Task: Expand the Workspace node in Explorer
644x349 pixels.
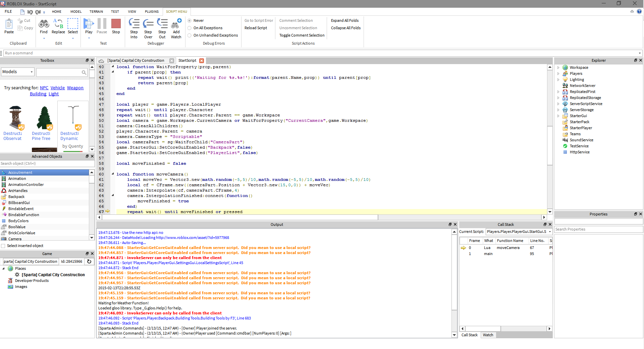Action: (x=558, y=67)
